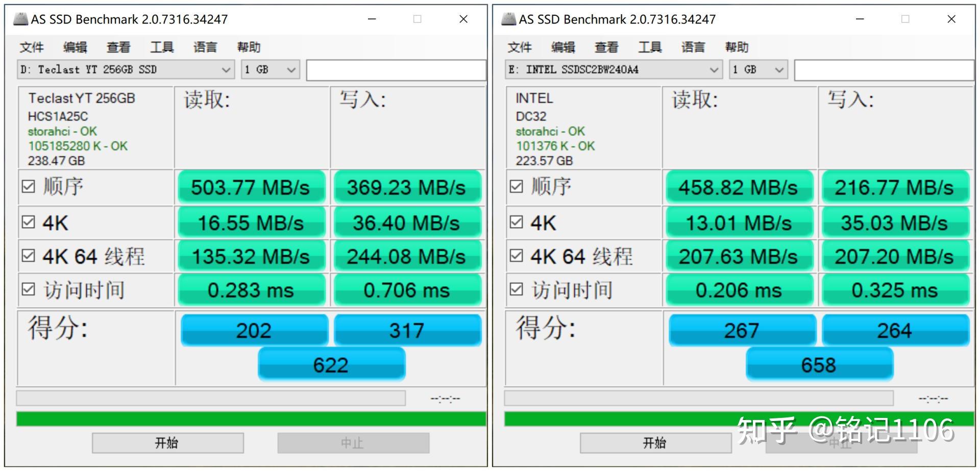Close the right AS SSD Benchmark window
This screenshot has height=471, width=980.
951,19
